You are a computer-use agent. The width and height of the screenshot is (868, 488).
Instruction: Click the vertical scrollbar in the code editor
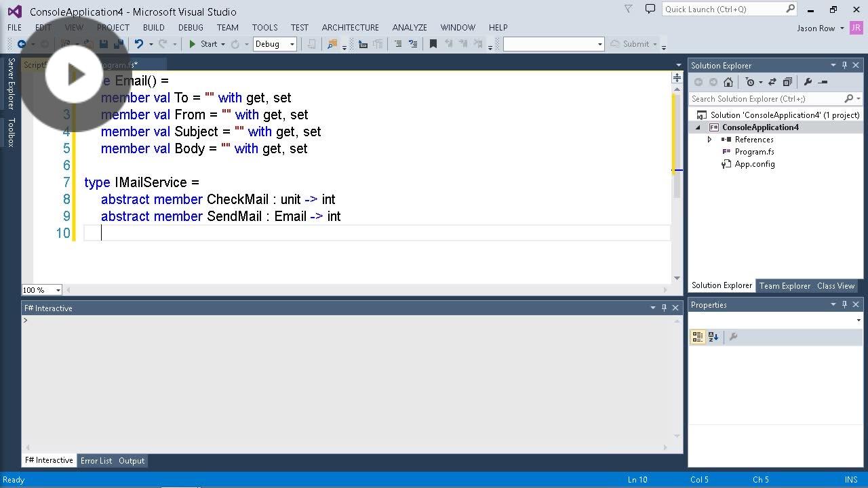677,136
